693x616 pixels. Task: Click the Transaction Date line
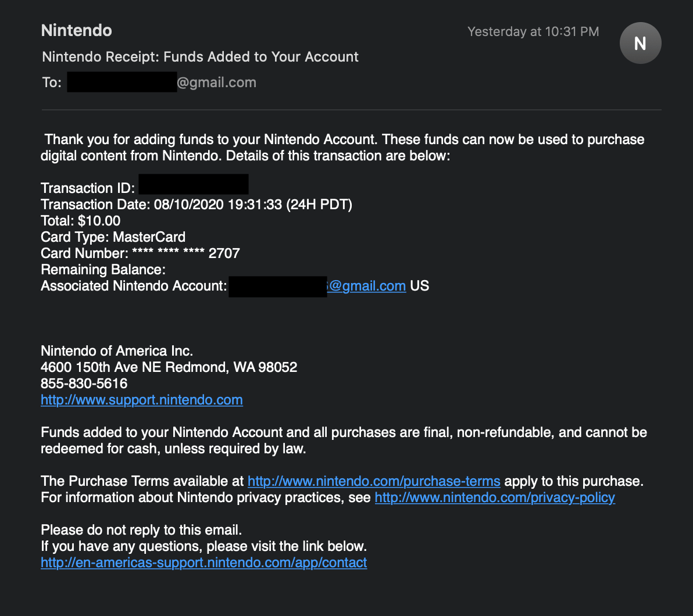click(x=197, y=205)
